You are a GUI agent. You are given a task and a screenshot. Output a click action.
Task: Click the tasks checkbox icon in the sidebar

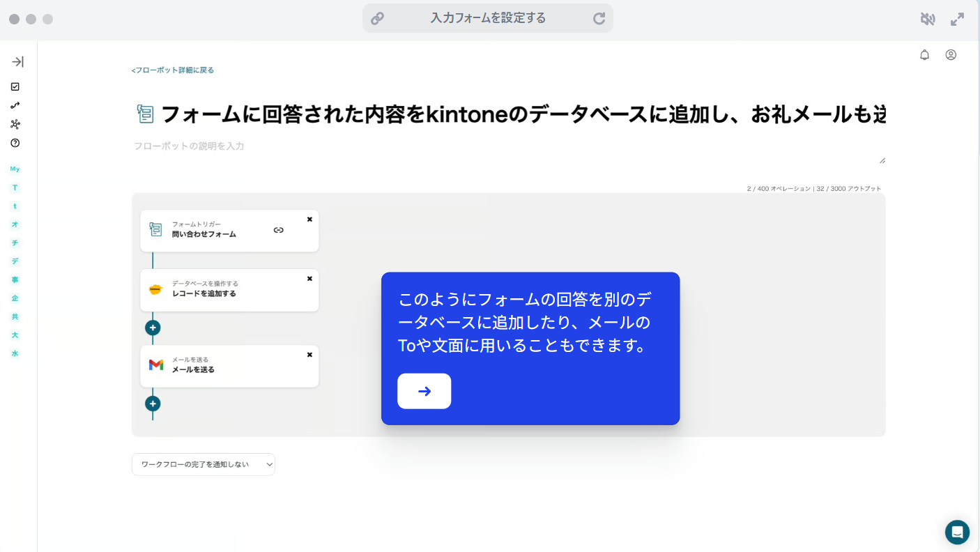click(15, 86)
